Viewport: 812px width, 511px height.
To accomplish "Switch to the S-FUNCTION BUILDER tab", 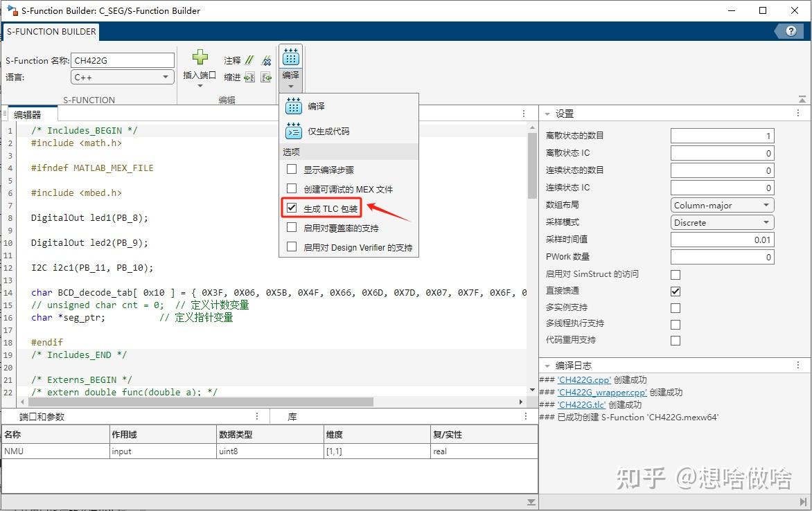I will [x=51, y=31].
